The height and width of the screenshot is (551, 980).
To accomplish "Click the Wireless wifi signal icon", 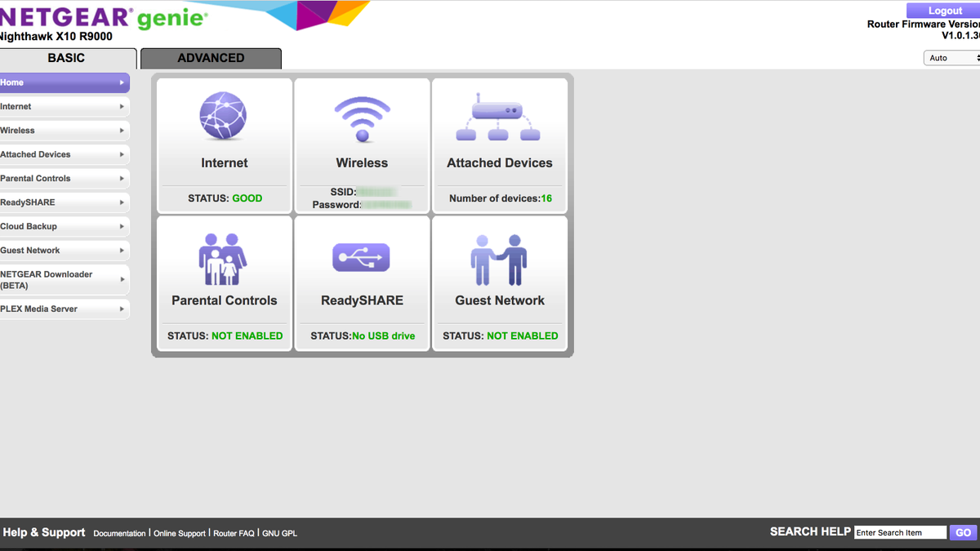I will pos(362,119).
